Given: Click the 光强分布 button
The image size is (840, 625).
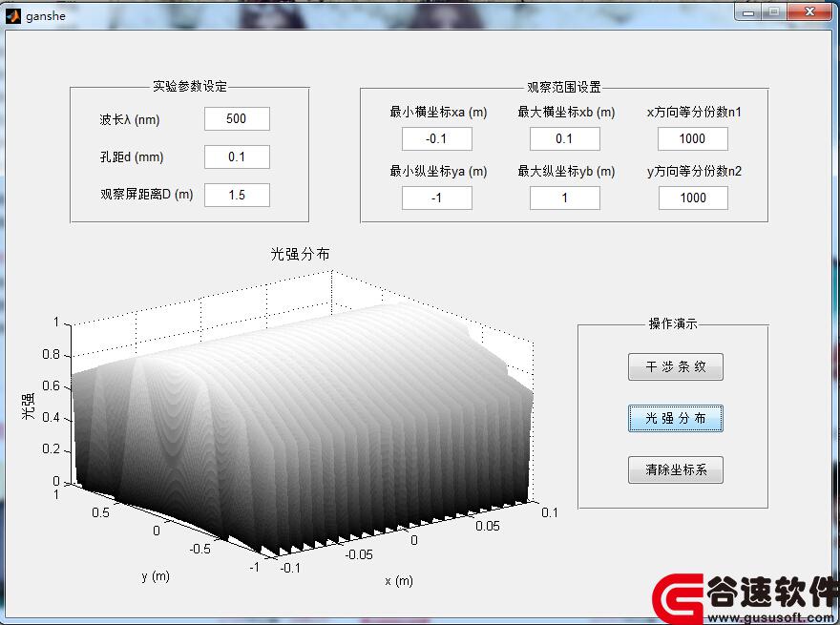Looking at the screenshot, I should pyautogui.click(x=676, y=418).
